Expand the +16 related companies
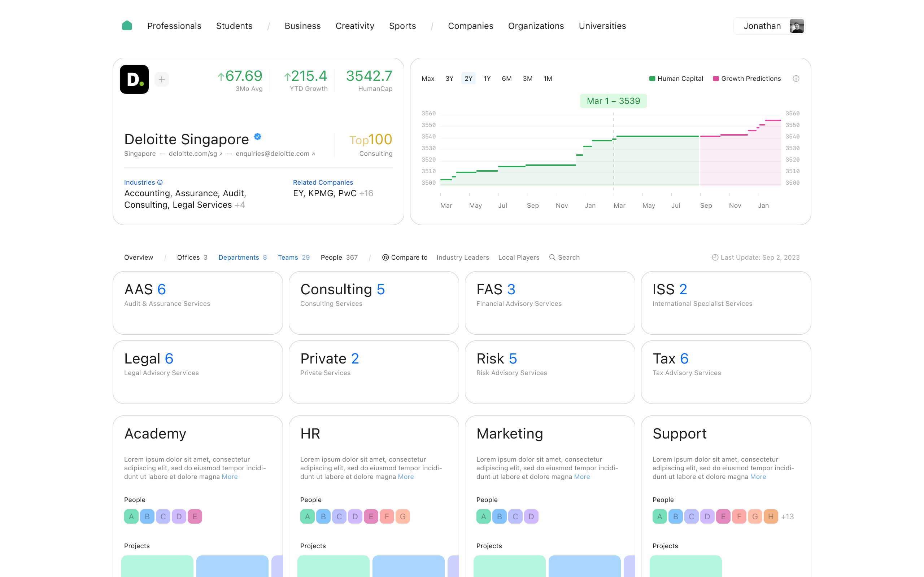 point(366,194)
